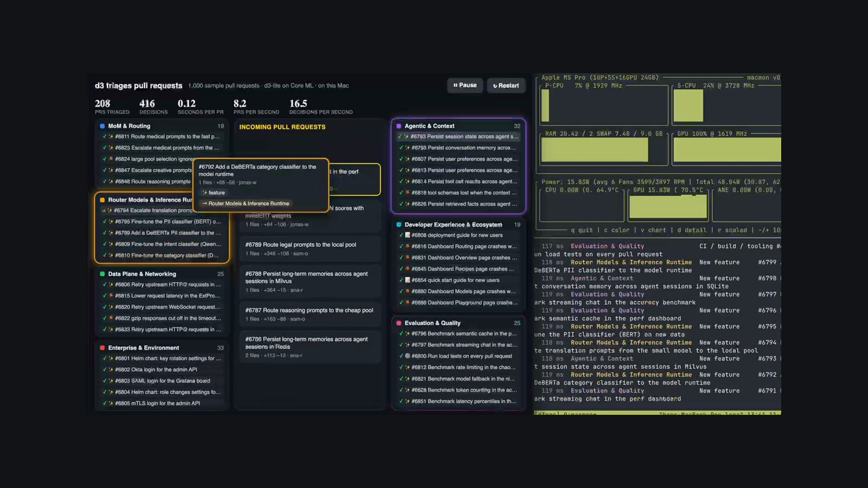
Task: Select the 'q quit' terminal shortcut
Action: 582,230
